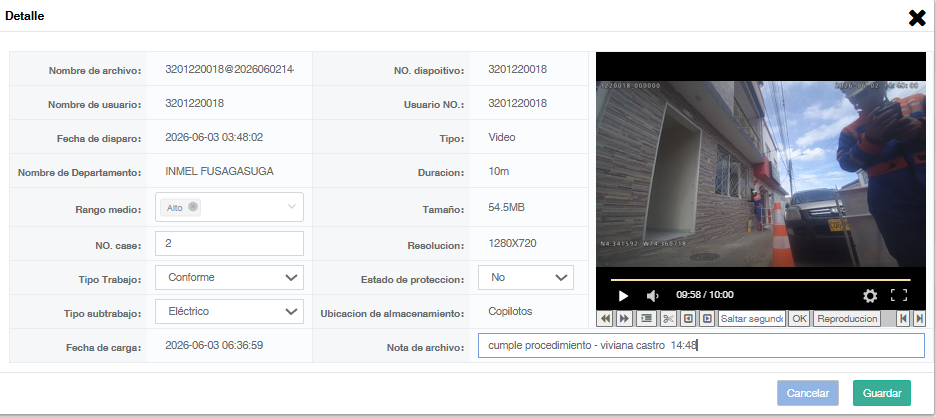
Task: Click the INMEL FUSAGASUGA department value
Action: pyautogui.click(x=219, y=171)
